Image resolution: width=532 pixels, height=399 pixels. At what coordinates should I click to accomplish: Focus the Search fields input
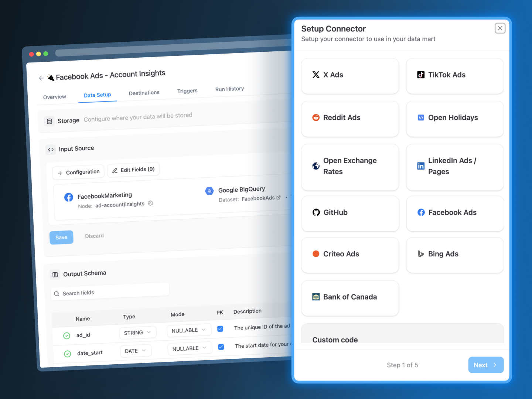tap(110, 292)
